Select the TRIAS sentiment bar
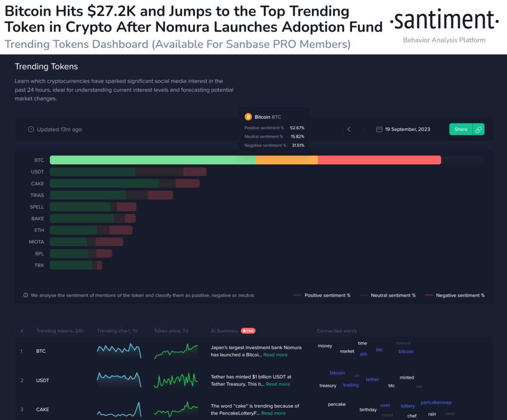Screen dimensions: 507x420 coord(111,195)
